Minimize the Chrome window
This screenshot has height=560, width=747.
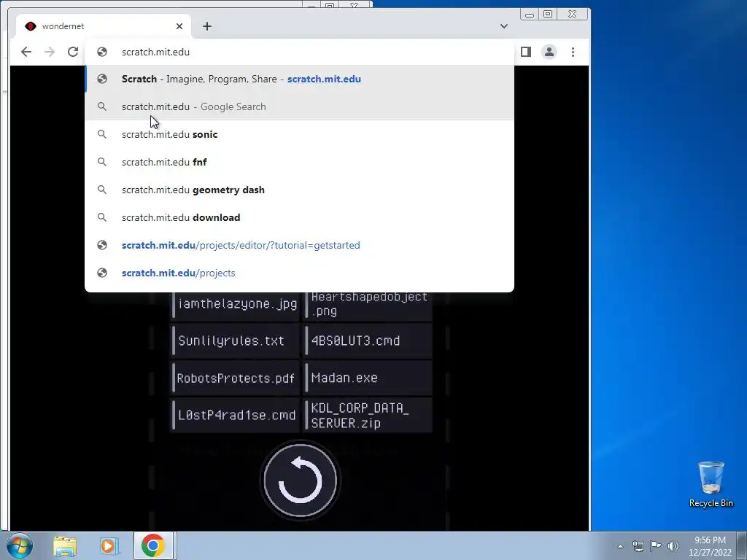(530, 15)
